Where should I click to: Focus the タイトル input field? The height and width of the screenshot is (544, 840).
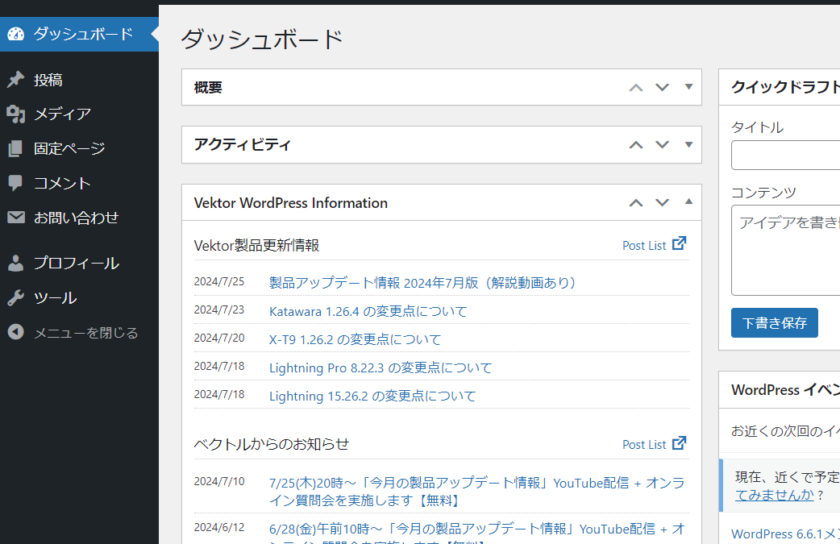(785, 155)
